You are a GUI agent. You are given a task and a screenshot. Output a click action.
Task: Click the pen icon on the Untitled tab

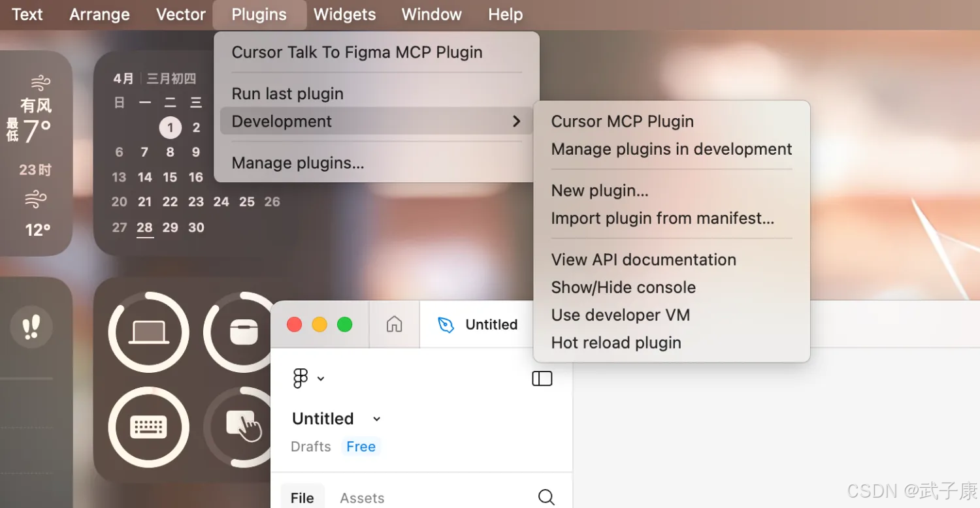(446, 325)
